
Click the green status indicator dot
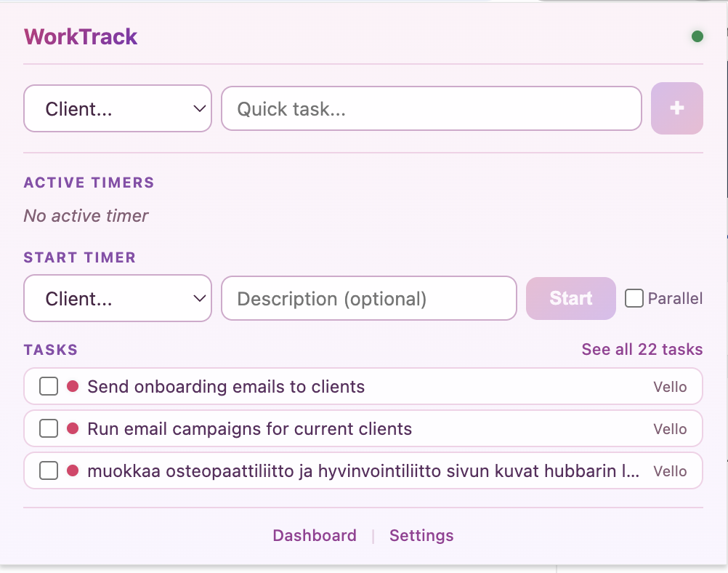click(697, 36)
